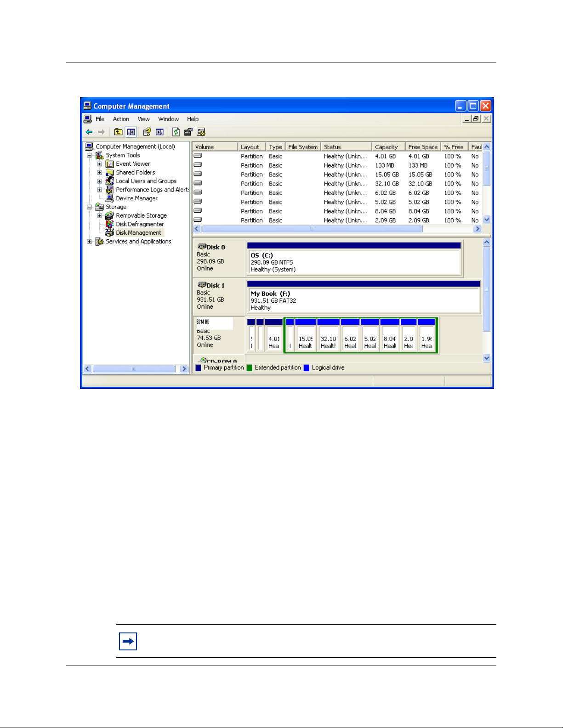Expand Performance Logs and Alerts branch
This screenshot has width=563, height=728.
99,190
